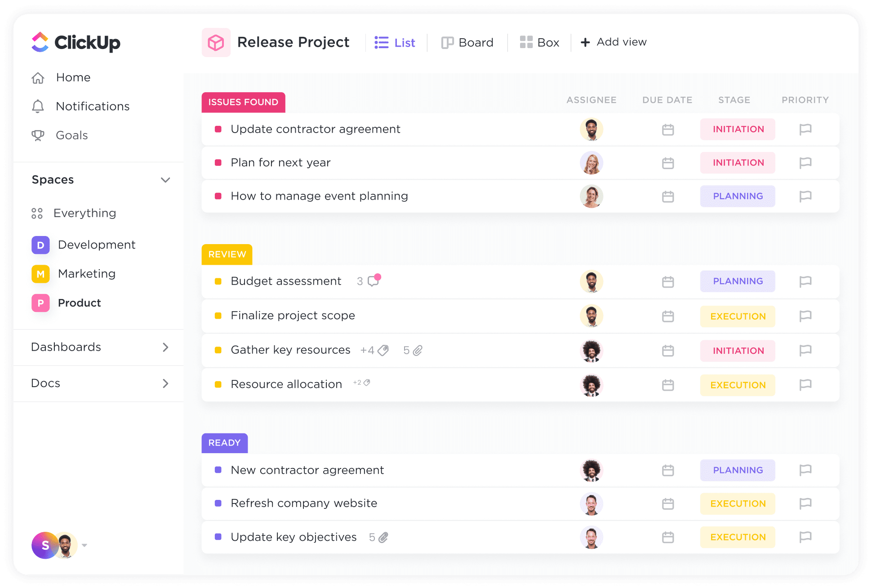Screen dimensions: 872x588
Task: Collapse the Spaces section
Action: pos(167,180)
